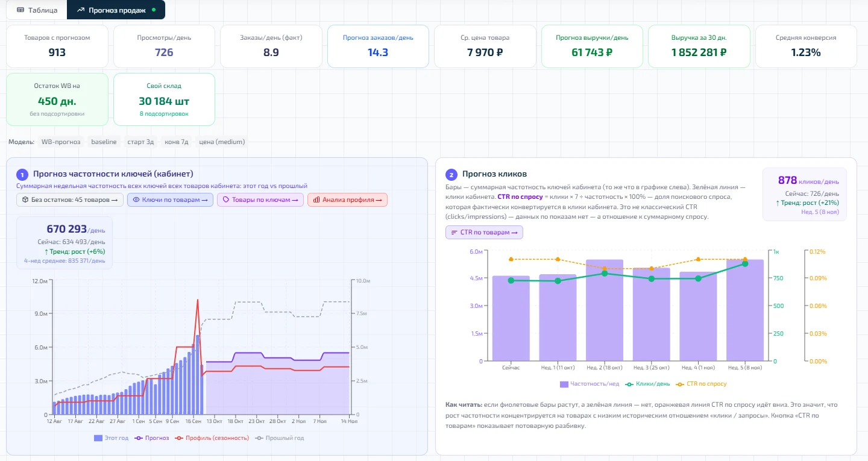Click the list icon in CTR по товарам
868x461 pixels.
(x=454, y=232)
